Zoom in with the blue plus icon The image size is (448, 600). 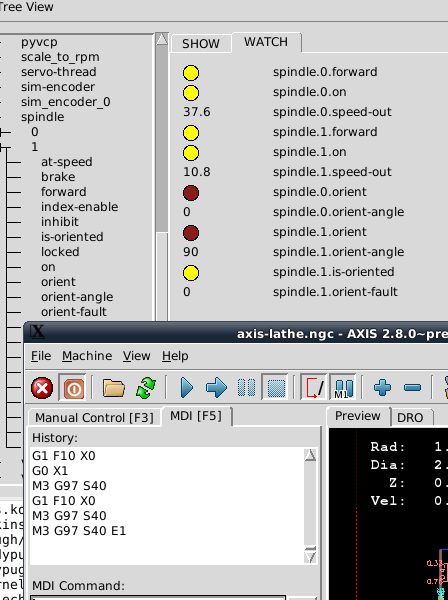pos(382,388)
